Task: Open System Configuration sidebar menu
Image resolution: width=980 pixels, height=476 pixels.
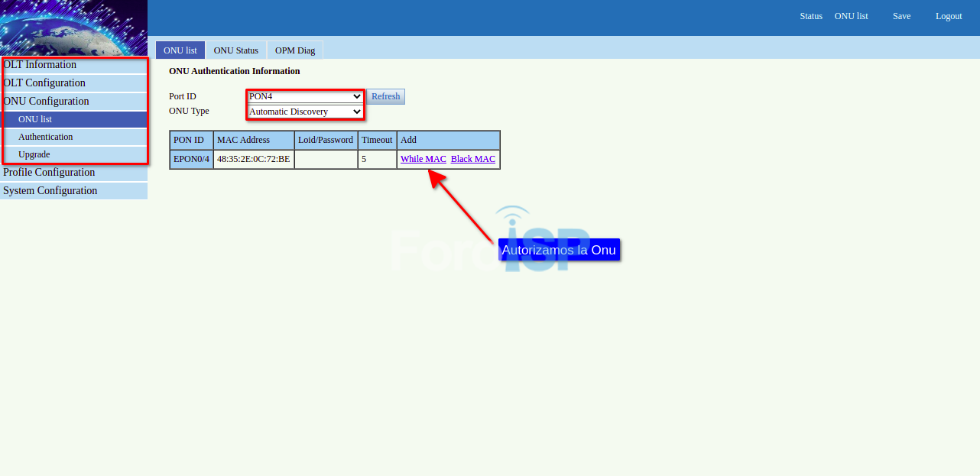Action: [x=50, y=191]
